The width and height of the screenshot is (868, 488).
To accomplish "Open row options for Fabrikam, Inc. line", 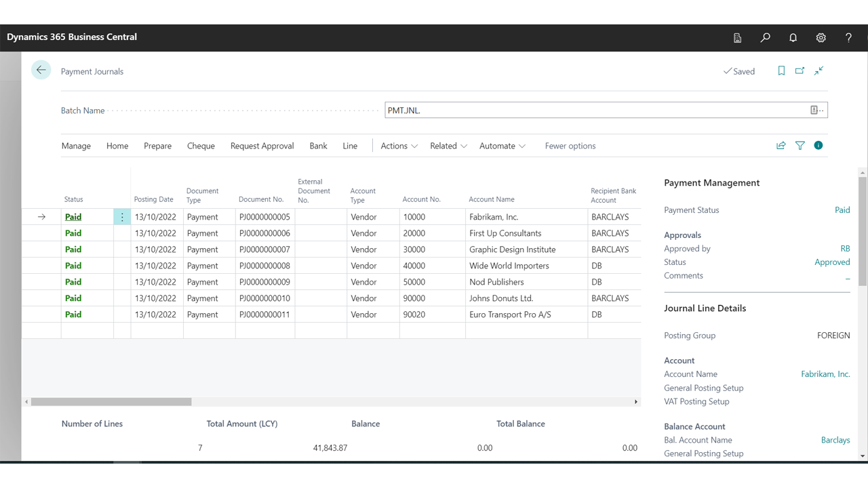I will pyautogui.click(x=122, y=217).
